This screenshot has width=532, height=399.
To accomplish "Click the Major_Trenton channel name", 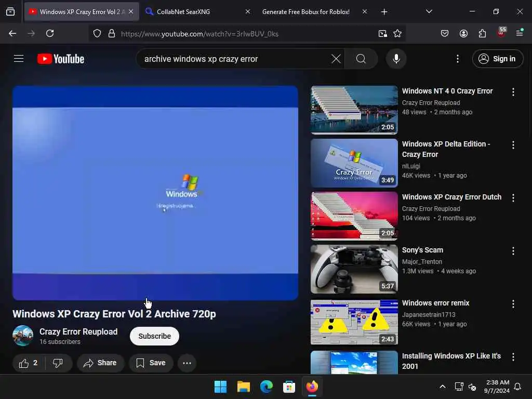I will coord(422,262).
